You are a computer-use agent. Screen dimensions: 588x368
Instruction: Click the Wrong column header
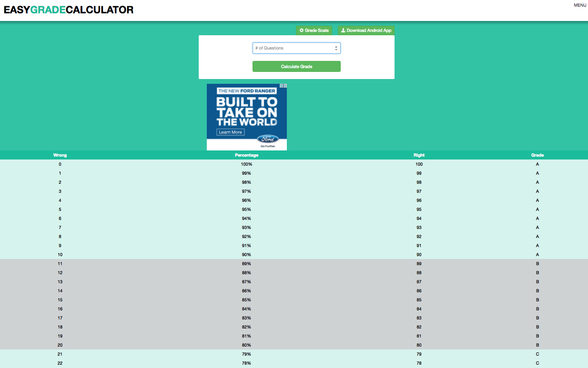60,155
